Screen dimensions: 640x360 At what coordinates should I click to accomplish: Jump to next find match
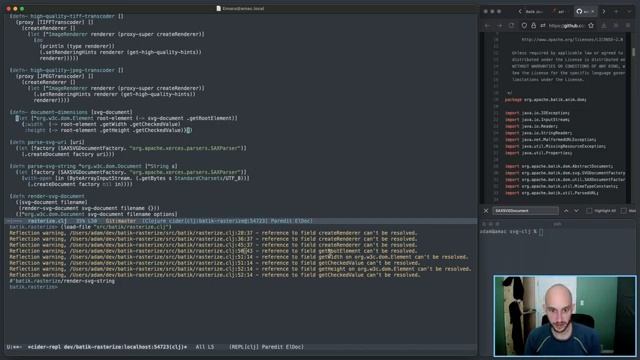(576, 211)
